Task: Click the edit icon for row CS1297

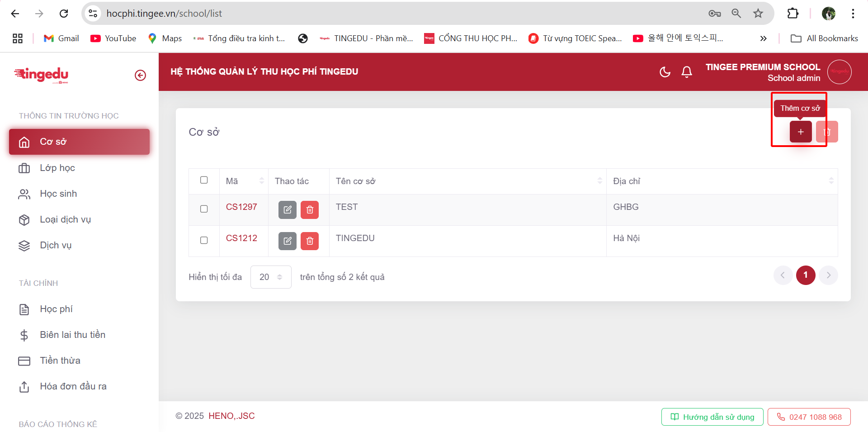Action: 287,210
